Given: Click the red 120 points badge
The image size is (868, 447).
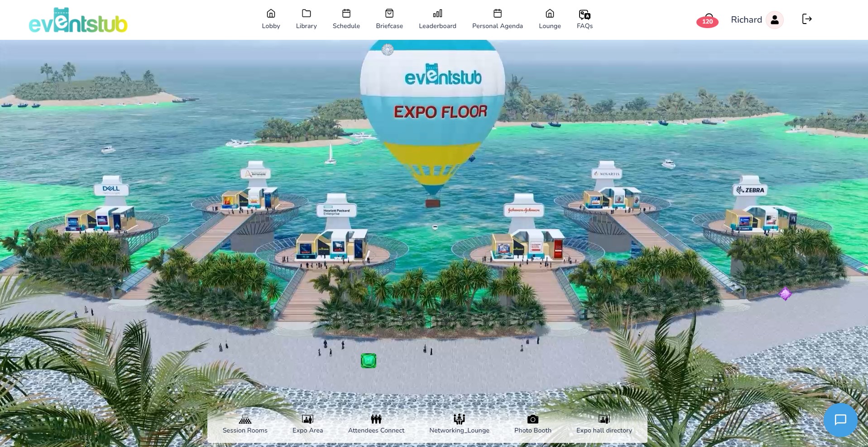Looking at the screenshot, I should pyautogui.click(x=707, y=21).
